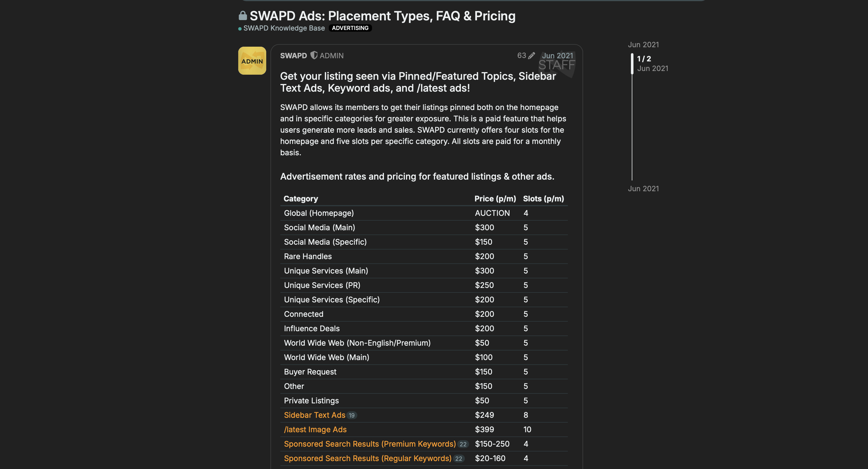
Task: Jump to bottom Jun 2021 timeline date
Action: pos(643,189)
